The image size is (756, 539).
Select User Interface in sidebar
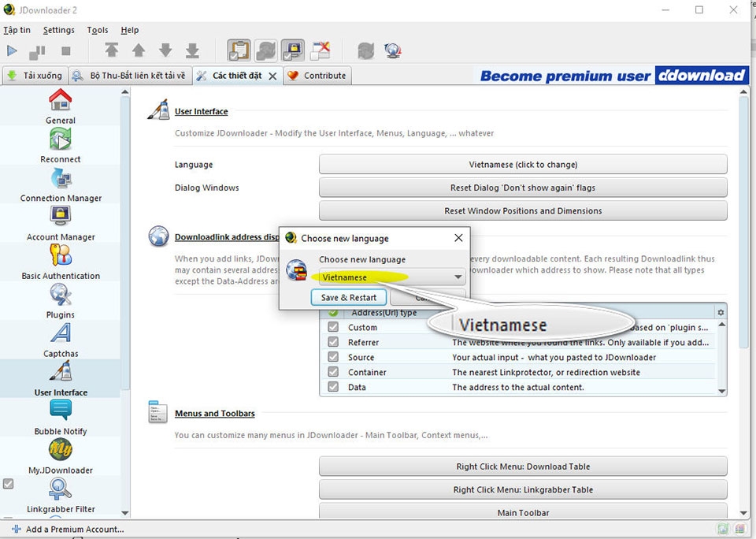point(61,379)
